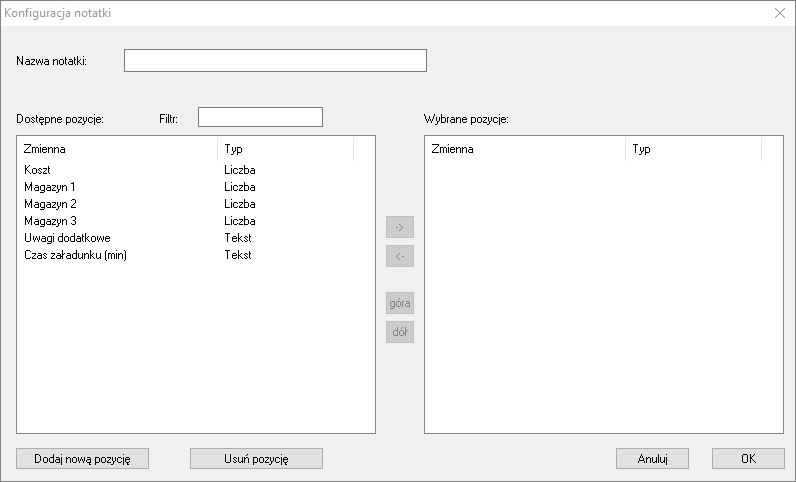Click the góra move-up button
This screenshot has height=482, width=796.
point(400,303)
